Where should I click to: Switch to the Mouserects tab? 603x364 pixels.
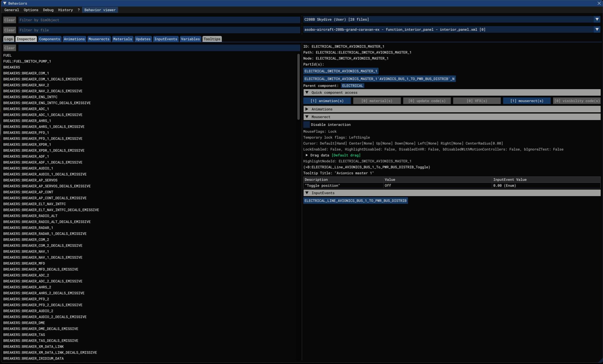99,39
